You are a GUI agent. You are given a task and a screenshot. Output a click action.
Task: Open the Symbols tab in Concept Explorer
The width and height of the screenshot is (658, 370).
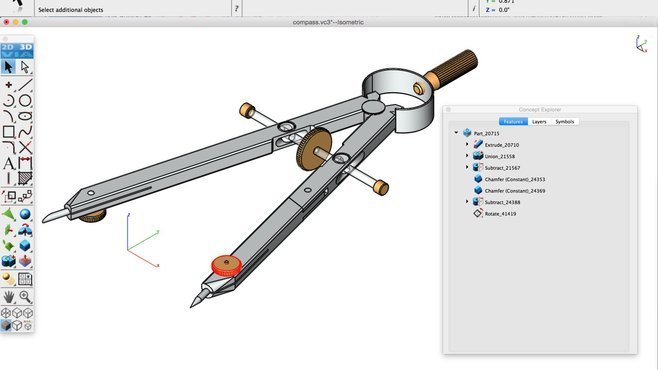[x=564, y=122]
